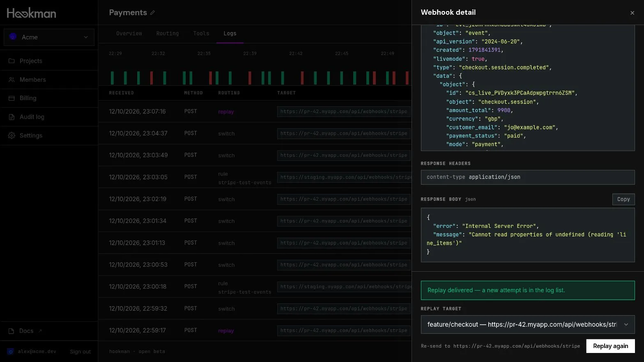644x362 pixels.
Task: Open the Acme workspace switcher
Action: point(49,37)
